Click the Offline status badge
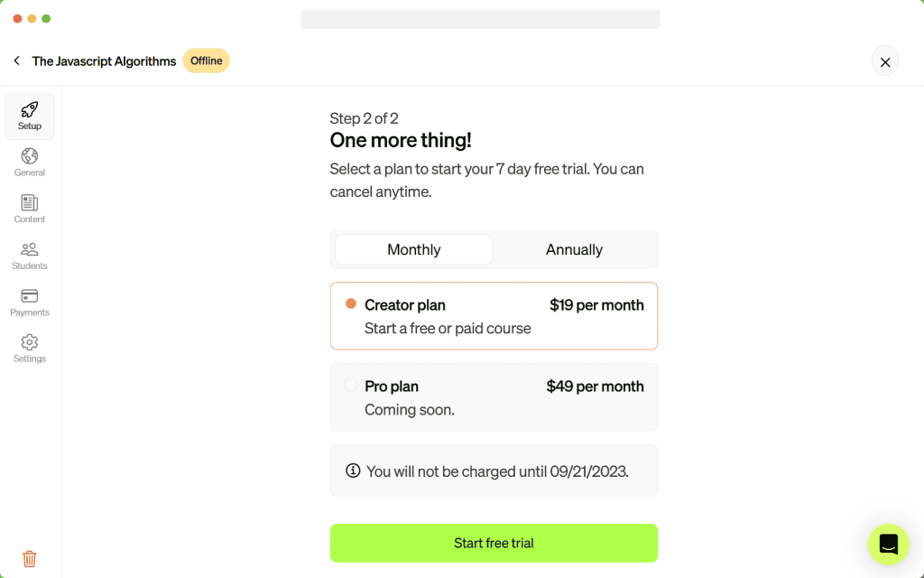 coord(206,61)
